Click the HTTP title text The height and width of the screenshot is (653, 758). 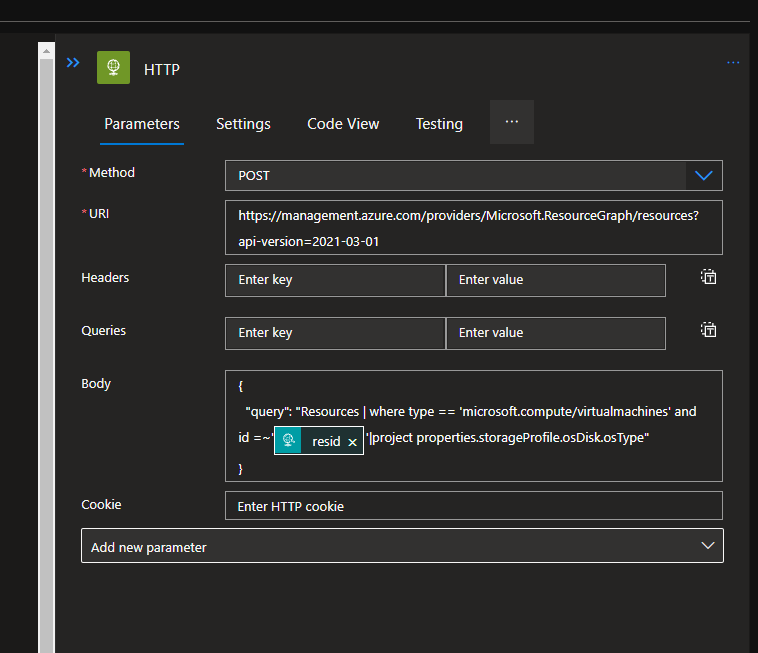click(162, 70)
